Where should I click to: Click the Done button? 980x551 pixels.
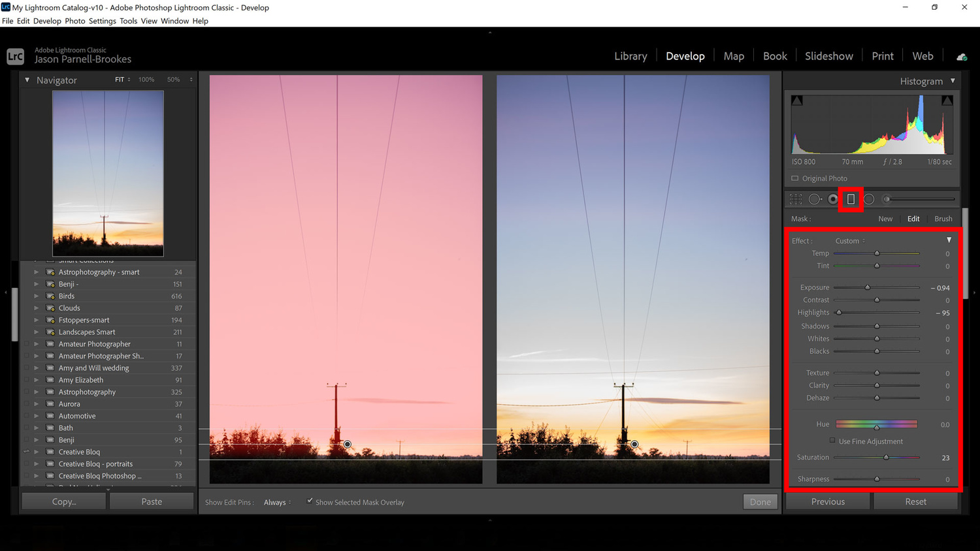[760, 501]
